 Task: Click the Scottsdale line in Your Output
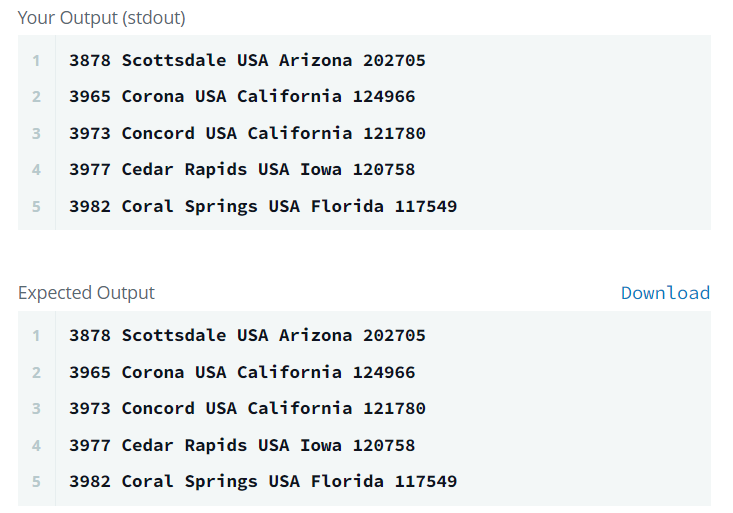coord(247,60)
